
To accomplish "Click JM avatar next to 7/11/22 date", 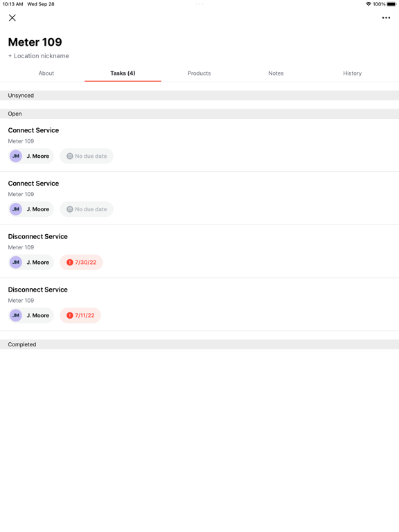I will [16, 316].
